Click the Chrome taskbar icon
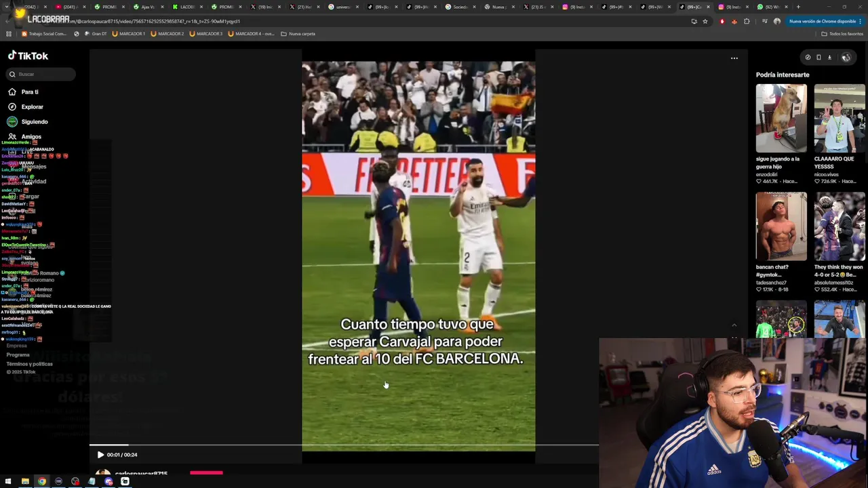This screenshot has height=488, width=868. [x=42, y=481]
